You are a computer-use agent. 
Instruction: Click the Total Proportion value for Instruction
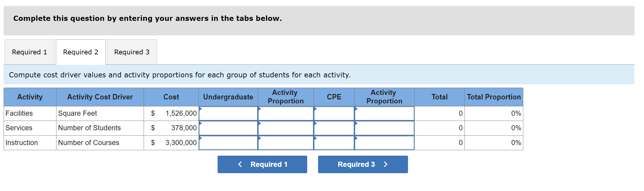click(x=494, y=142)
